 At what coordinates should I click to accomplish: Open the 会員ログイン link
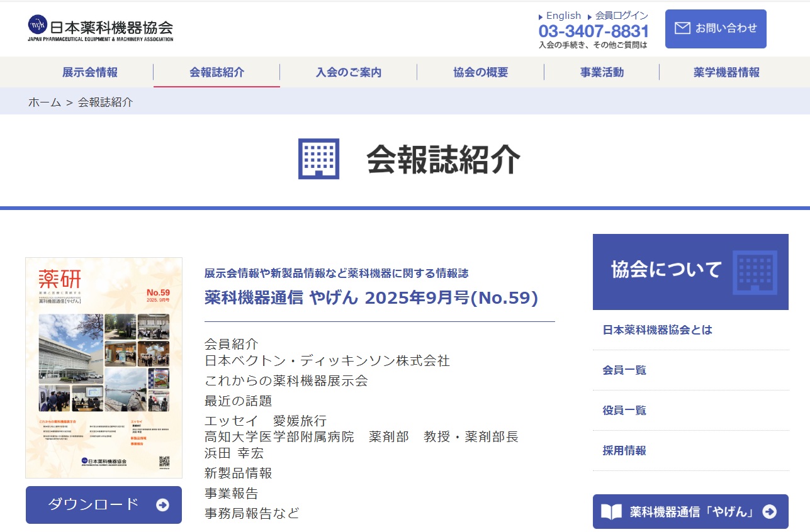tap(621, 16)
